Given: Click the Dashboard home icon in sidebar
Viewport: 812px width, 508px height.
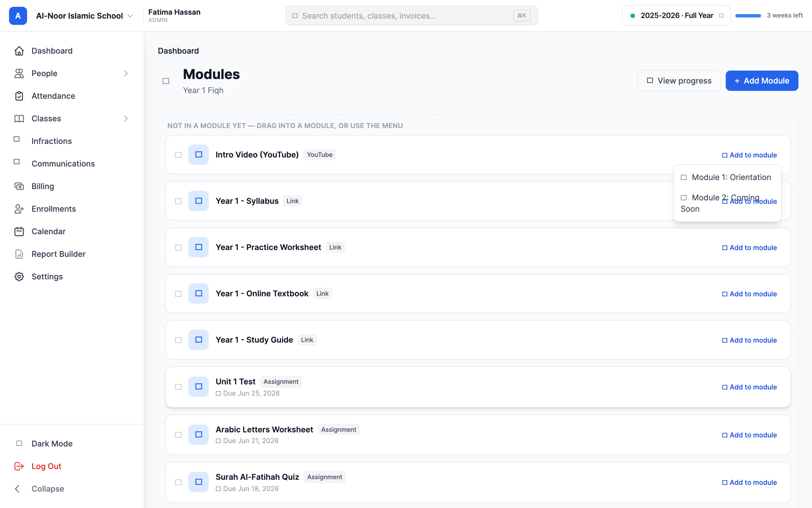Looking at the screenshot, I should [19, 51].
